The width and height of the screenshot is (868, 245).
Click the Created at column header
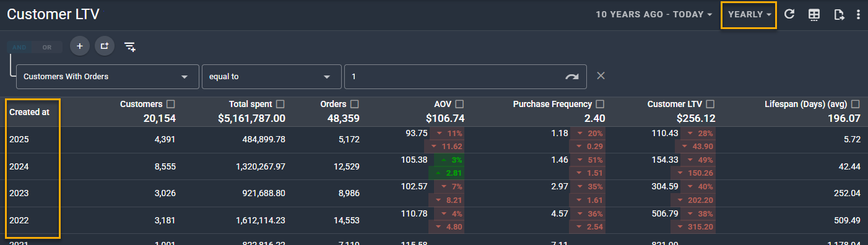point(29,112)
